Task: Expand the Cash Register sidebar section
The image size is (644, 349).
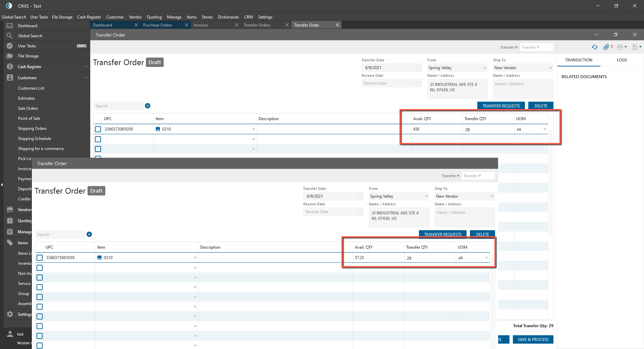Action: (x=86, y=67)
